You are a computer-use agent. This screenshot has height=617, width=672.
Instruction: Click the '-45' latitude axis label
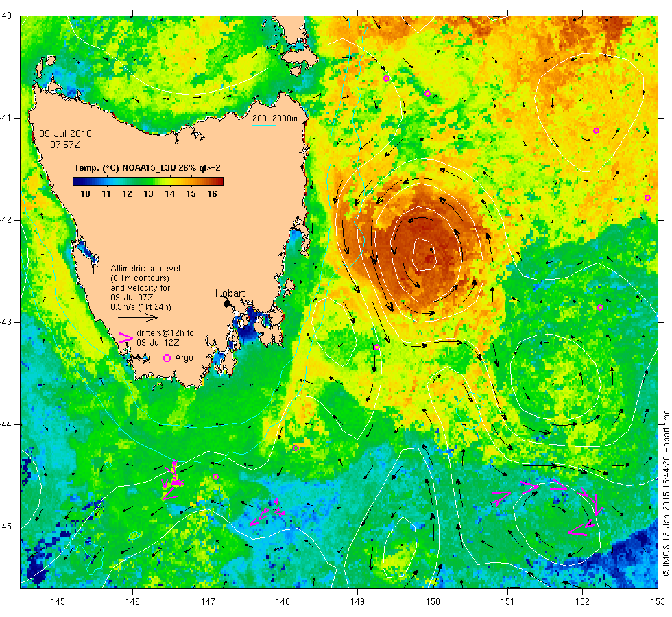coord(5,527)
